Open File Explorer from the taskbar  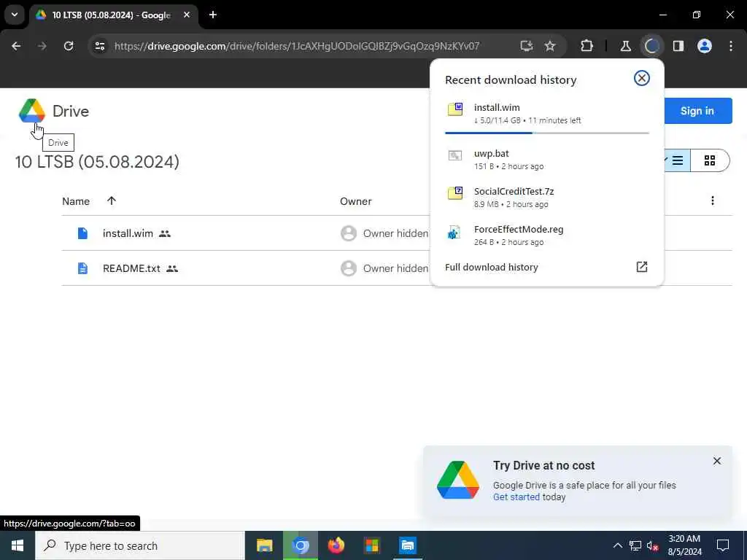264,545
